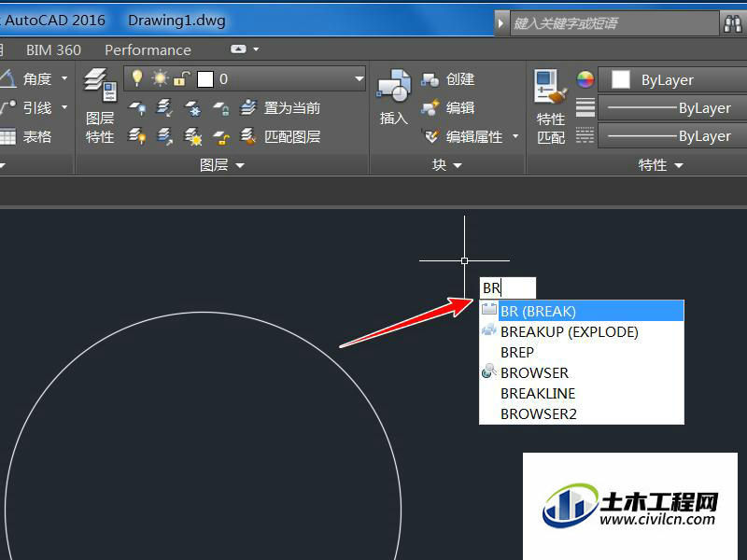Click the Layer Freeze snowflake icon

click(193, 108)
